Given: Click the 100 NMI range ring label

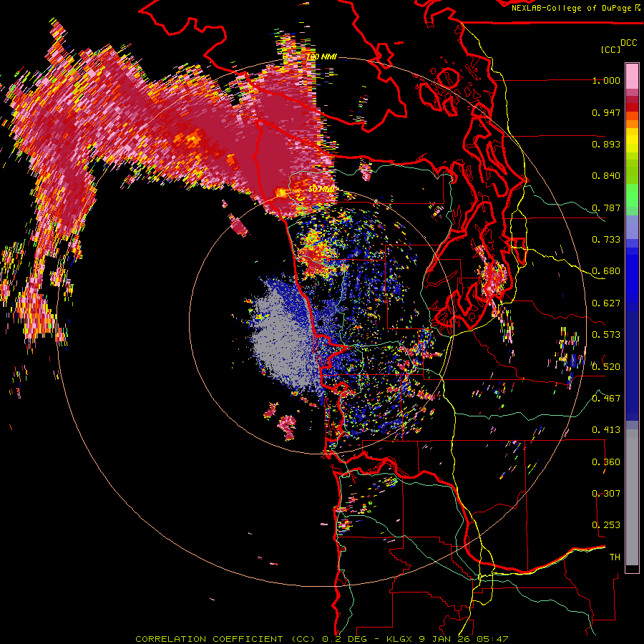Looking at the screenshot, I should (322, 57).
